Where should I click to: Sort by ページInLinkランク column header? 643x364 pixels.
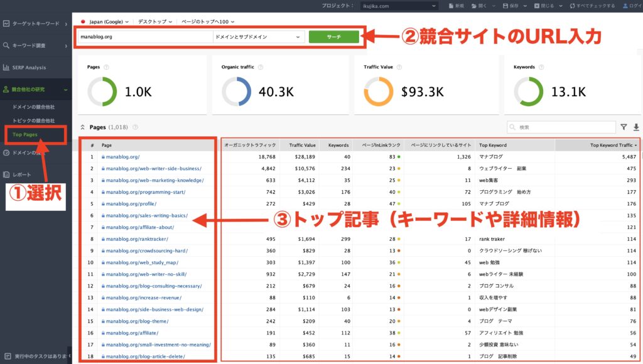[381, 145]
